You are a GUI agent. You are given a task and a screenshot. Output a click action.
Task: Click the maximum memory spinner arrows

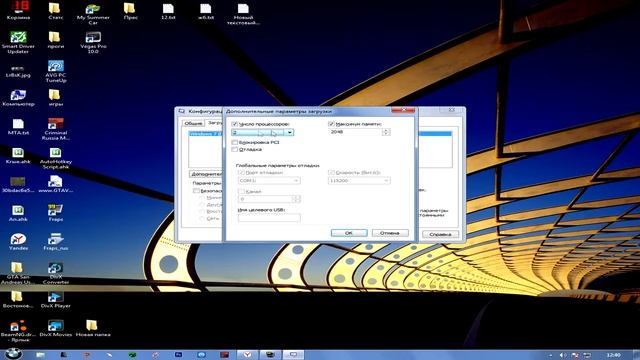tap(386, 132)
